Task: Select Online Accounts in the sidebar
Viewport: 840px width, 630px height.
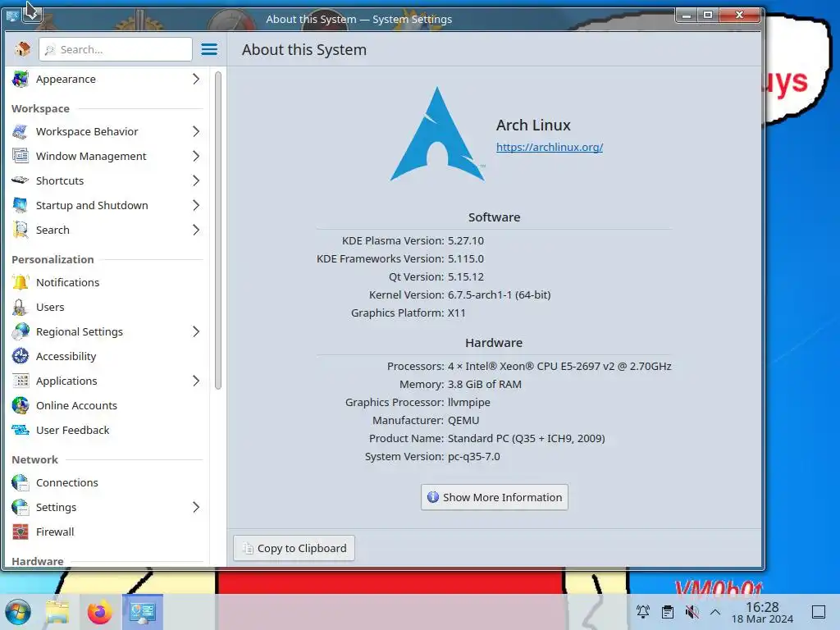Action: point(107,405)
